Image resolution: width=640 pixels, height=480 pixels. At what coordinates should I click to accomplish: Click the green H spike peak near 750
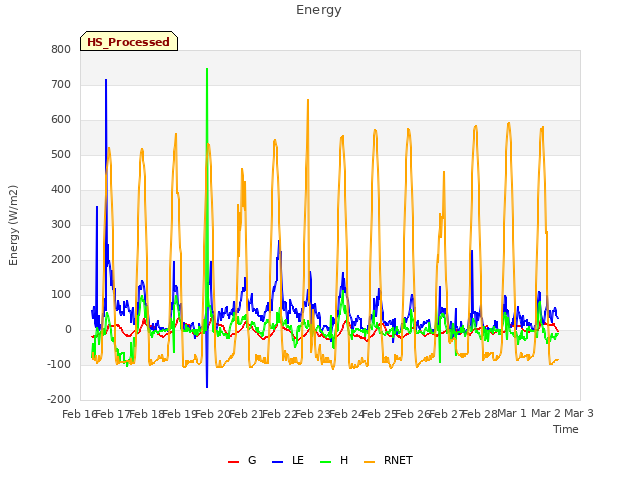[x=207, y=69]
